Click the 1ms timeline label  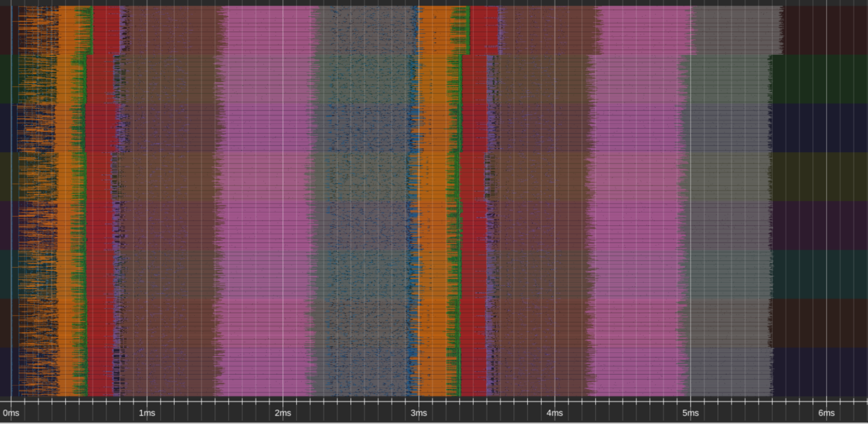[x=147, y=413]
